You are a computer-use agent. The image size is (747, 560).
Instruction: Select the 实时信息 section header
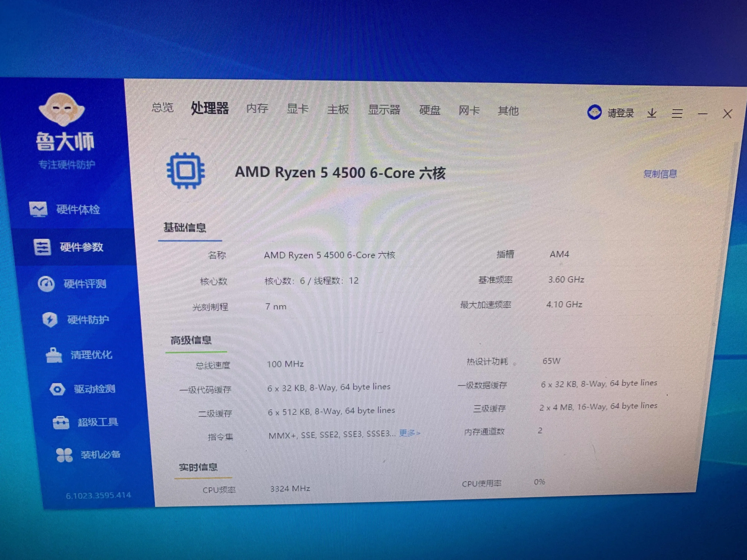pyautogui.click(x=198, y=467)
